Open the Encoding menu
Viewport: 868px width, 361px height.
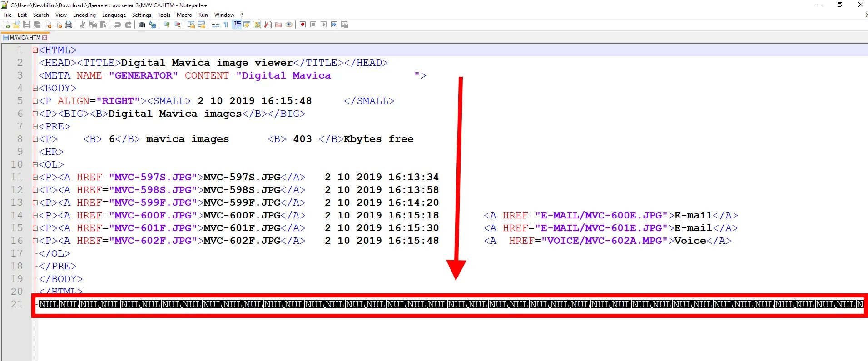tap(84, 15)
